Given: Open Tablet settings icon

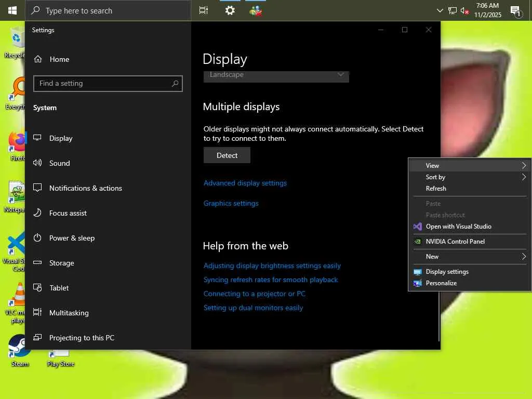Looking at the screenshot, I should [x=37, y=288].
